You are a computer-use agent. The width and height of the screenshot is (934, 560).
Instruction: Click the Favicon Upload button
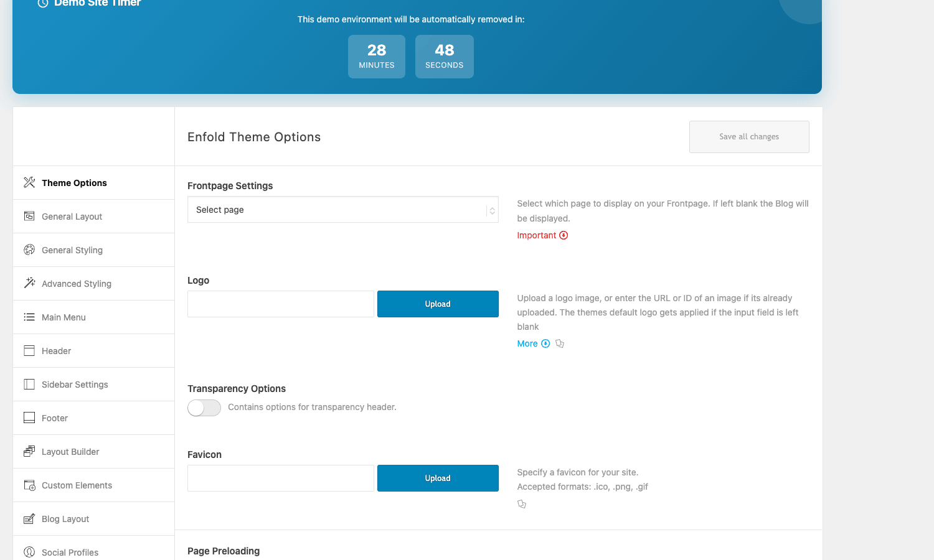(438, 478)
